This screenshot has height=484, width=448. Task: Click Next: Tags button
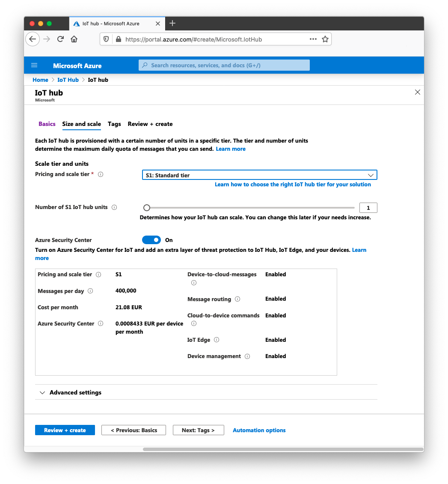tap(198, 430)
